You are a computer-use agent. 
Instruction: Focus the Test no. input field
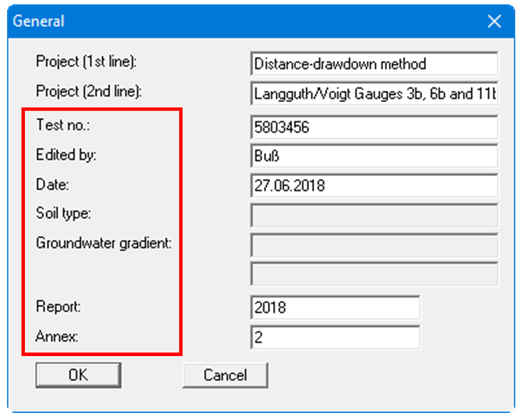click(x=374, y=127)
